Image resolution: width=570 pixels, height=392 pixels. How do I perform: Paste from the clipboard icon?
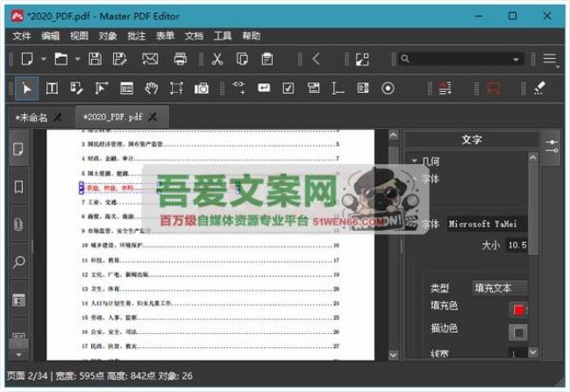[x=267, y=59]
